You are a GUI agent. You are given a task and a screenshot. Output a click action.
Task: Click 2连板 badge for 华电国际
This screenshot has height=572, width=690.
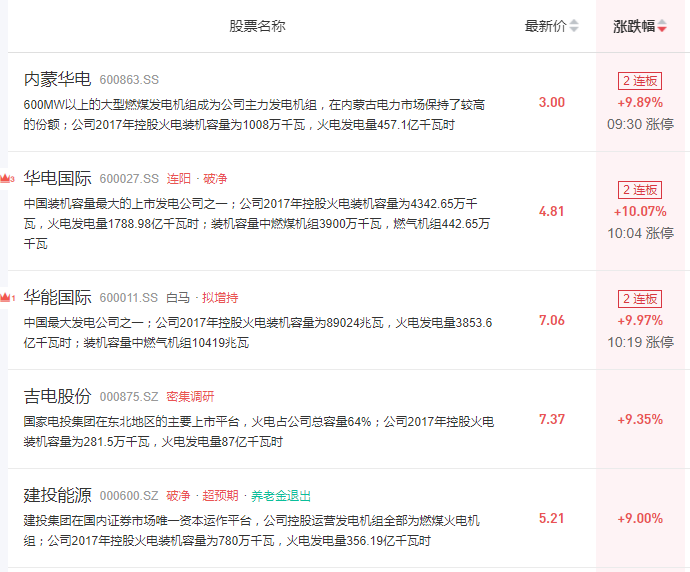[640, 190]
